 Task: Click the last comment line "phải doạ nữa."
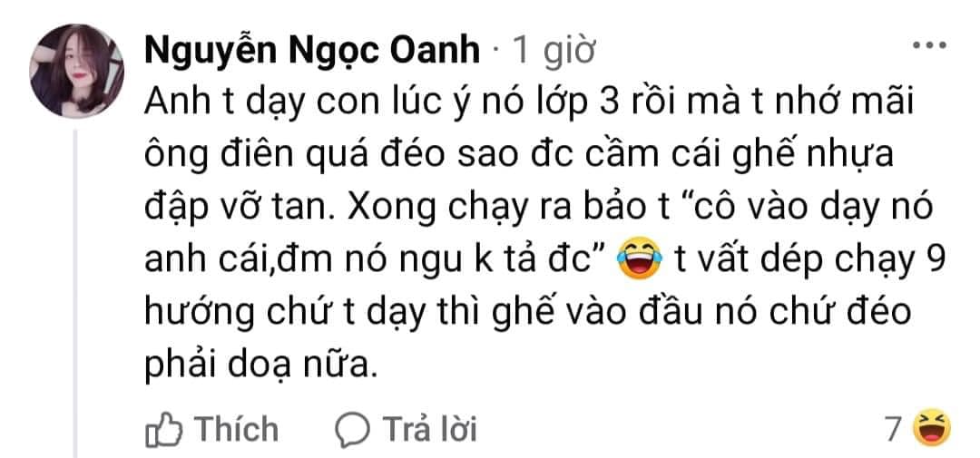pos(261,366)
